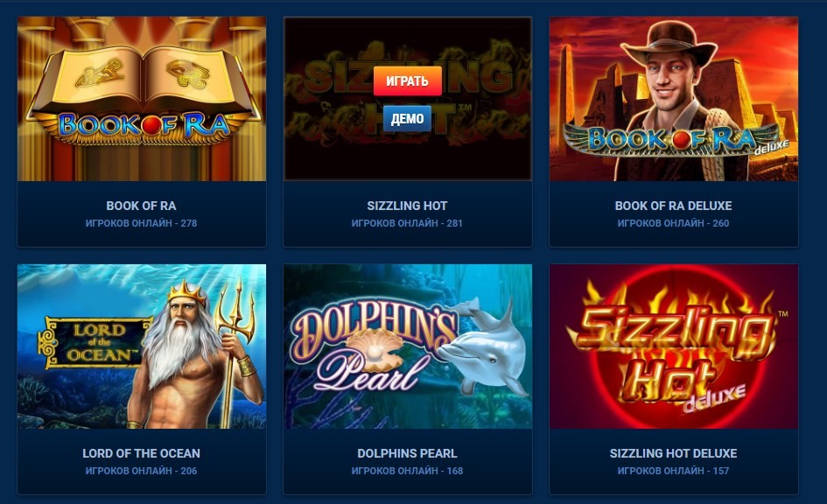Viewport: 827px width, 504px height.
Task: Click the SIZZLING HOT DELUXE title
Action: [674, 453]
